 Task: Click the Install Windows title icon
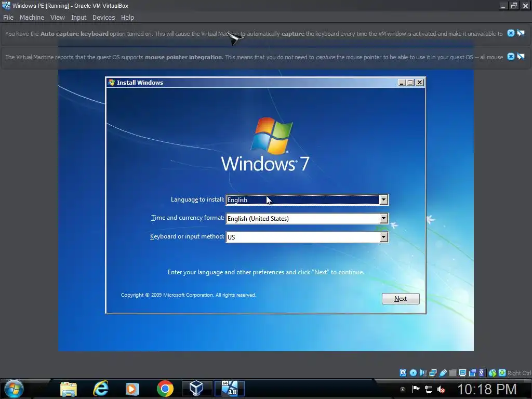(x=112, y=82)
